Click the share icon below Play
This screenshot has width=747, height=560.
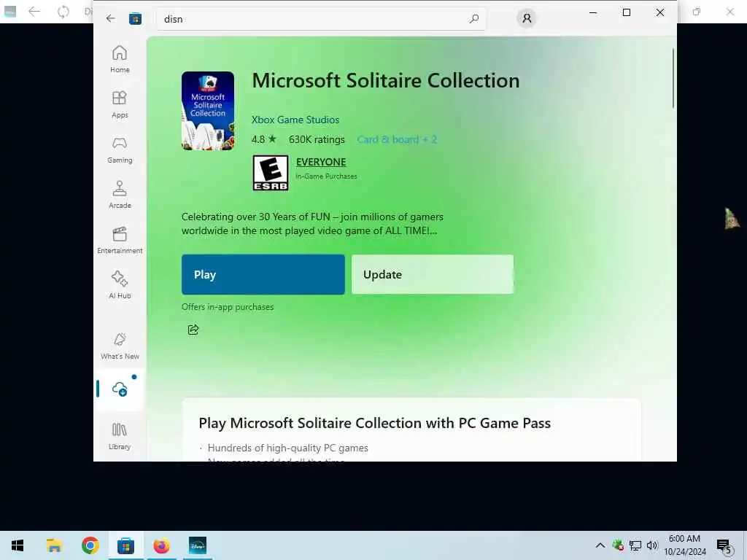click(x=193, y=330)
